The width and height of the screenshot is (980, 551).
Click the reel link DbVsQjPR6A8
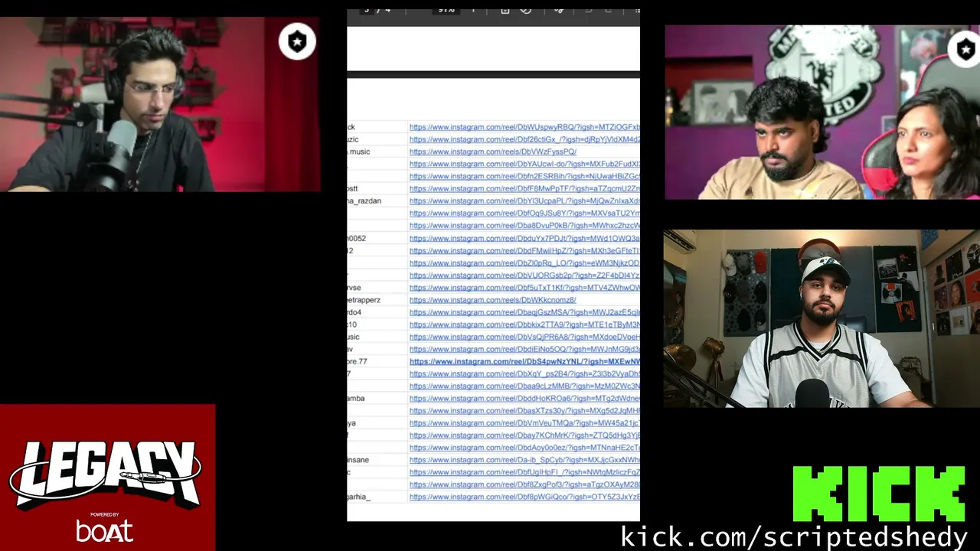pyautogui.click(x=524, y=337)
